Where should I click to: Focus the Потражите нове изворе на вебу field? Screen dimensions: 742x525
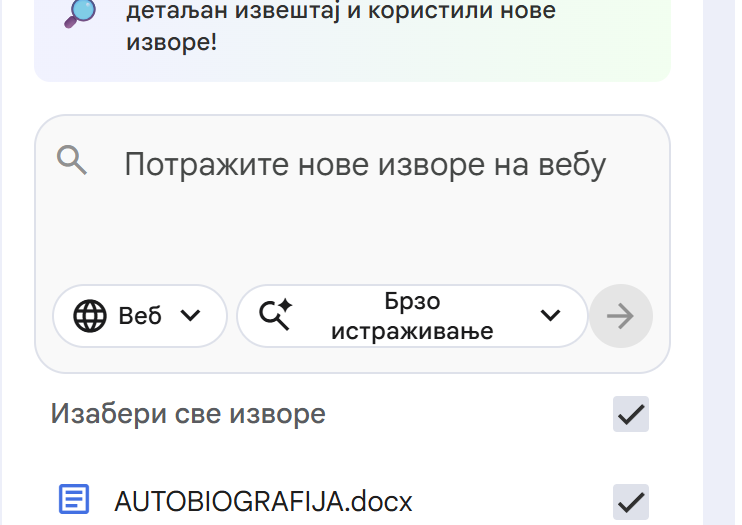(365, 164)
